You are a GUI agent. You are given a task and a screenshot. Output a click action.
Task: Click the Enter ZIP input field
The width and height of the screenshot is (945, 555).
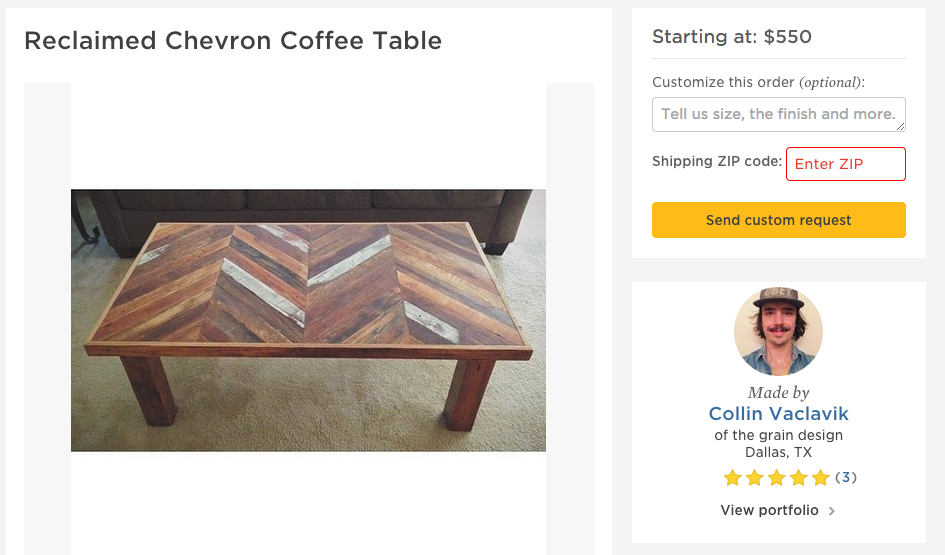click(x=846, y=164)
